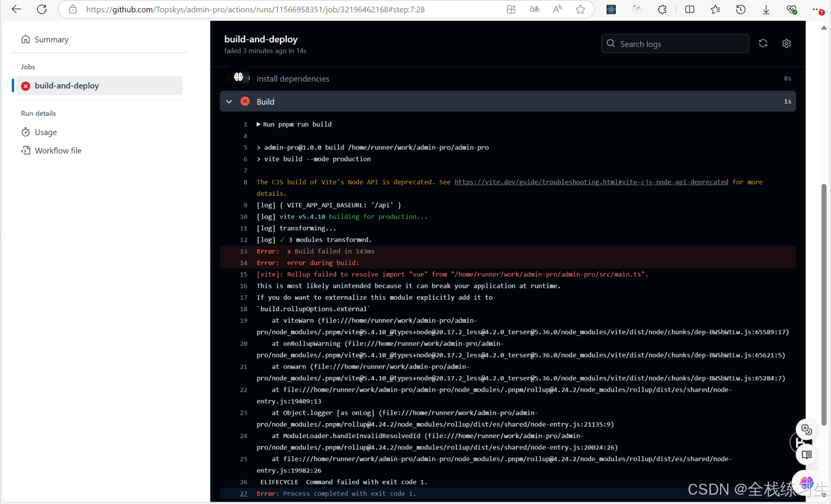
Task: Expand the Install dependencies step
Action: (x=508, y=78)
